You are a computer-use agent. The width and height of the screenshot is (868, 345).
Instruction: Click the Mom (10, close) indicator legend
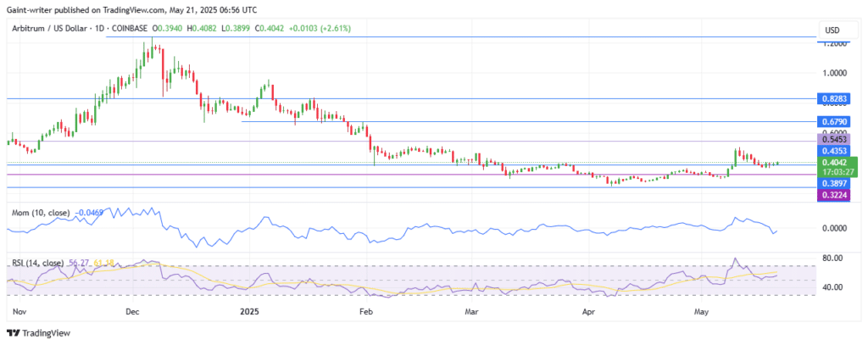41,213
